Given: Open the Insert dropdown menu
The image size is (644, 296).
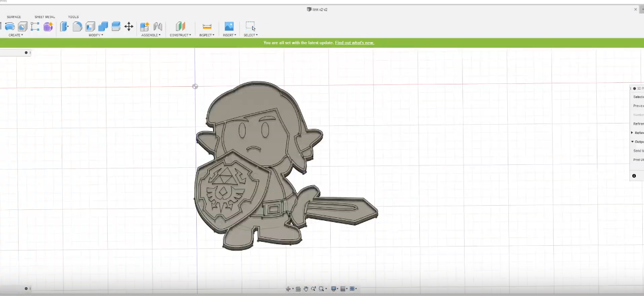Looking at the screenshot, I should pyautogui.click(x=229, y=36).
